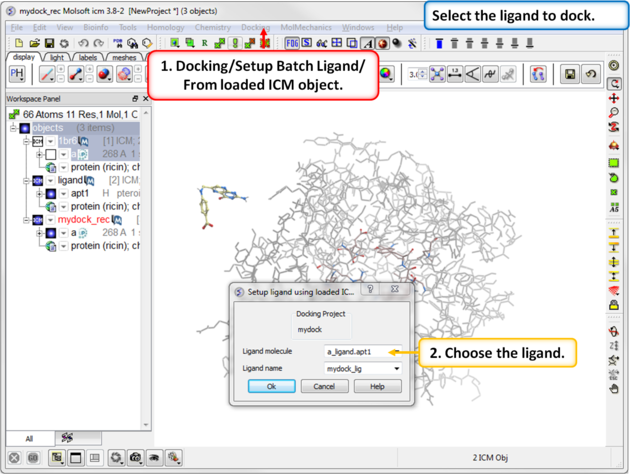Undock the Workspace Panel
Image resolution: width=630 pixels, height=474 pixels.
(x=135, y=98)
